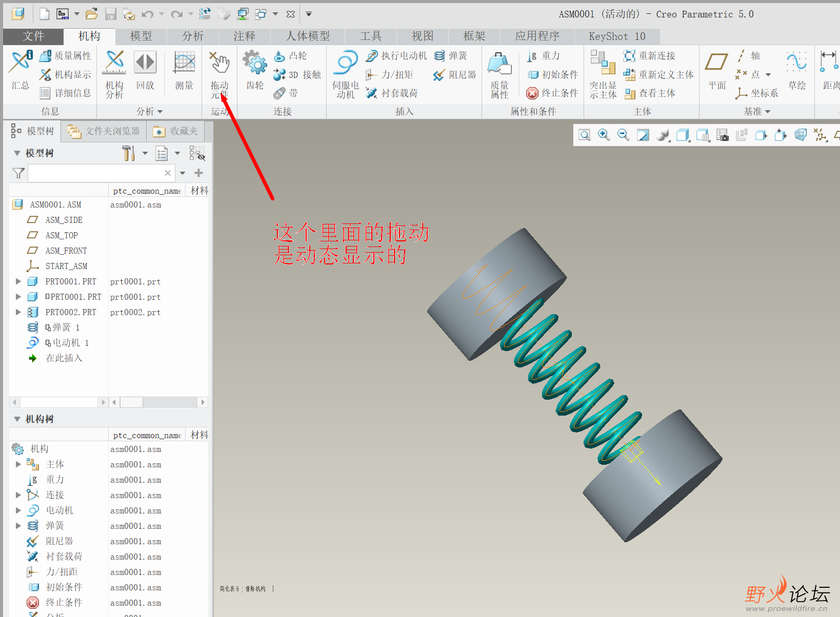Clear the model tree search filter

168,173
